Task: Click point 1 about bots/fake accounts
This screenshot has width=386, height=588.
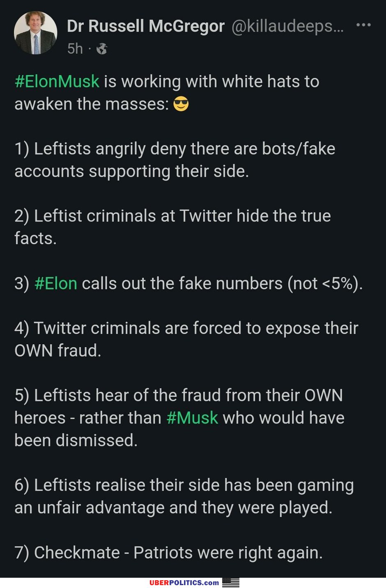Action: [175, 160]
